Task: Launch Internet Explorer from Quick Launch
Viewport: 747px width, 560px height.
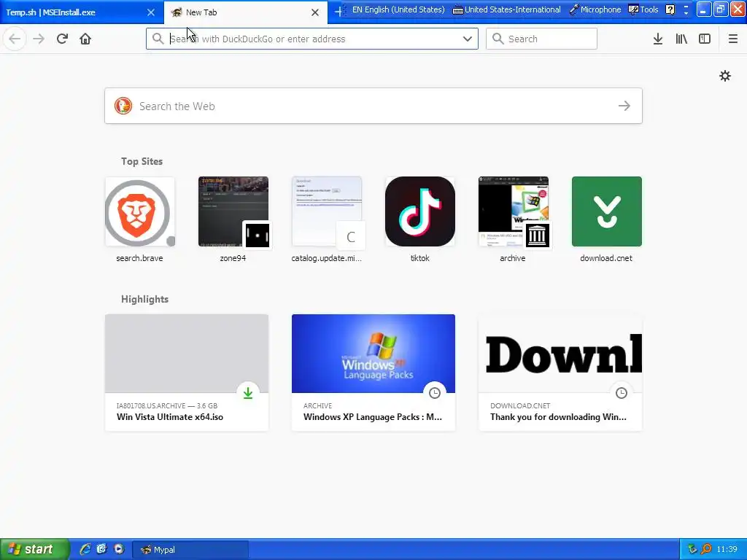Action: tap(85, 549)
